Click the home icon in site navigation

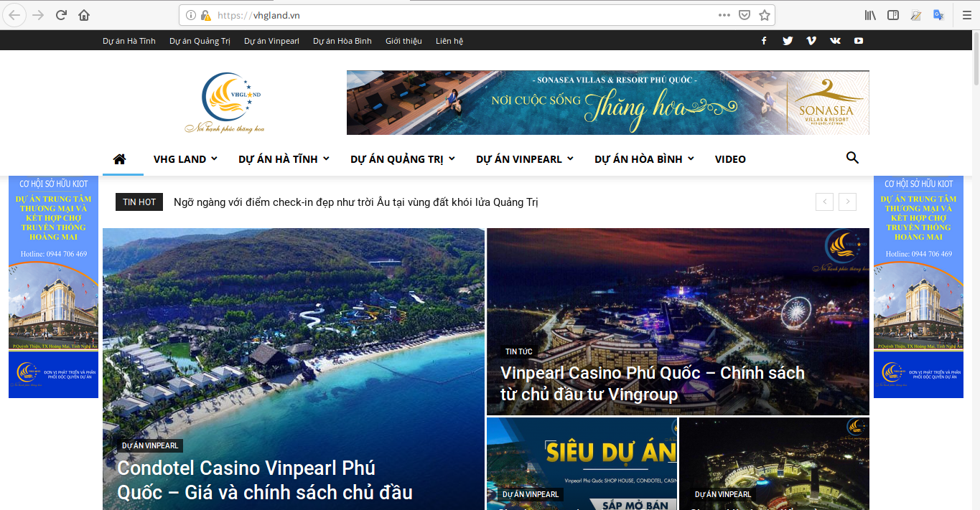[120, 159]
